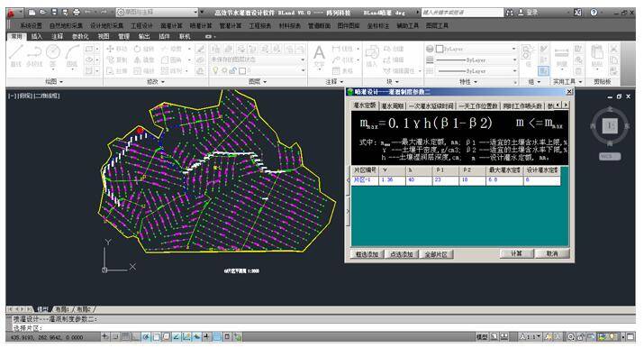Click the 布局1 layout tab

(61, 309)
